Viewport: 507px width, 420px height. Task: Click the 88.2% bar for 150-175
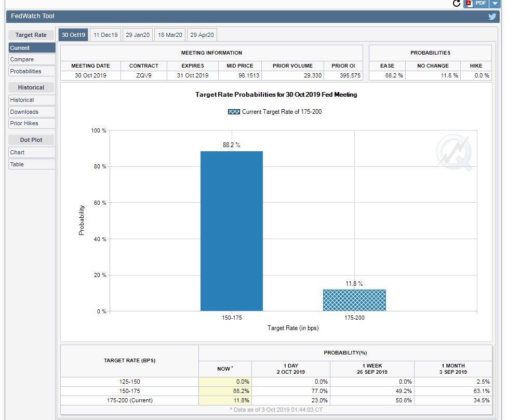[232, 231]
